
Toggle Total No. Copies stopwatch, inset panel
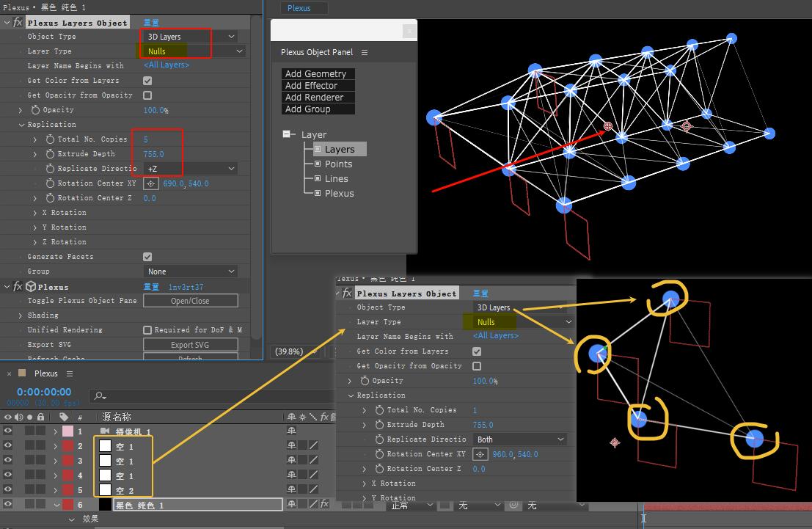[x=379, y=410]
